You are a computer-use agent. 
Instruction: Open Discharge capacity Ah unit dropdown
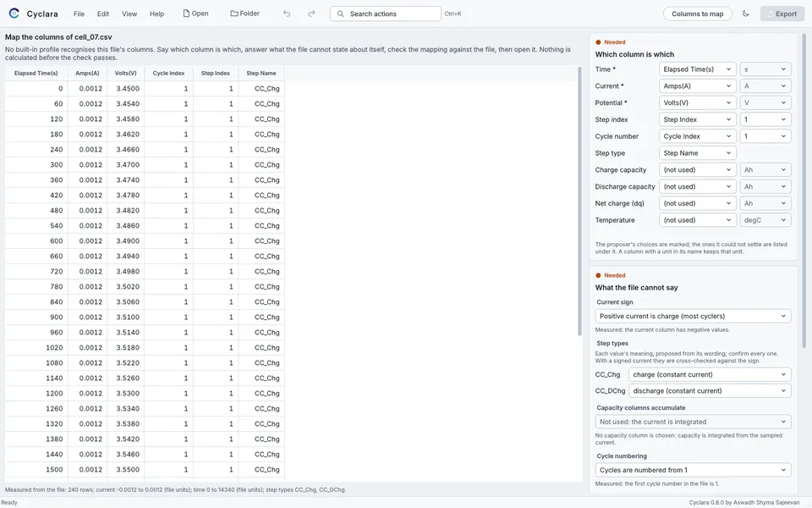765,186
